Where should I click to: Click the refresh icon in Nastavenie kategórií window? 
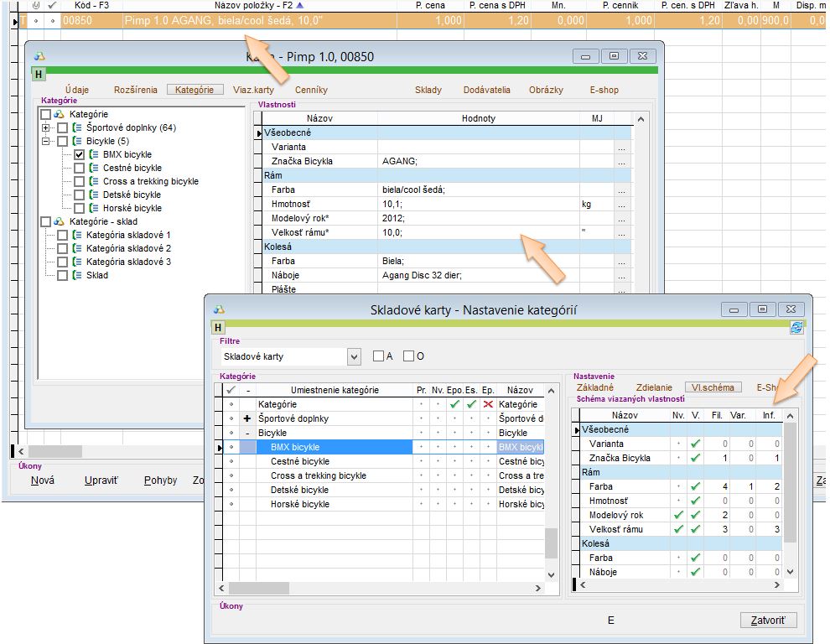tap(796, 327)
